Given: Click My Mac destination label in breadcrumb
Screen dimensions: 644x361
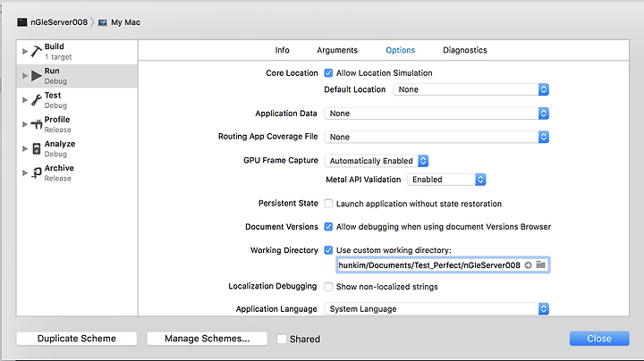Looking at the screenshot, I should coord(126,22).
